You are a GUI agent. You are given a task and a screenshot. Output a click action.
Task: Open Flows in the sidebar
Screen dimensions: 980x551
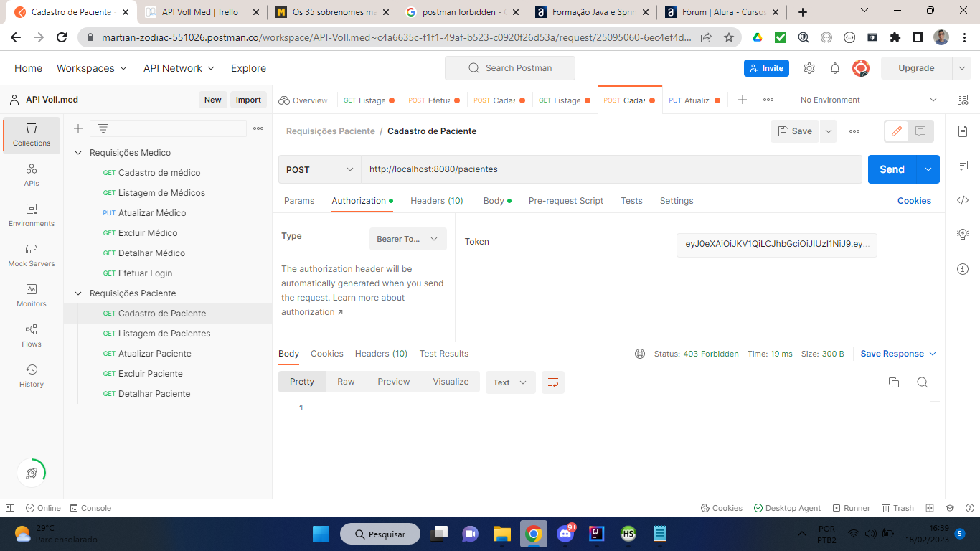pyautogui.click(x=32, y=335)
